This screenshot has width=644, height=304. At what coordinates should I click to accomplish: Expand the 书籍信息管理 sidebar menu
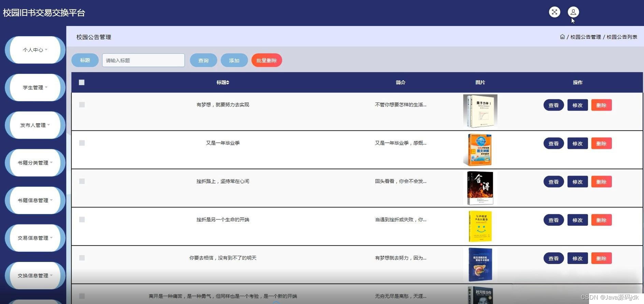pos(35,200)
